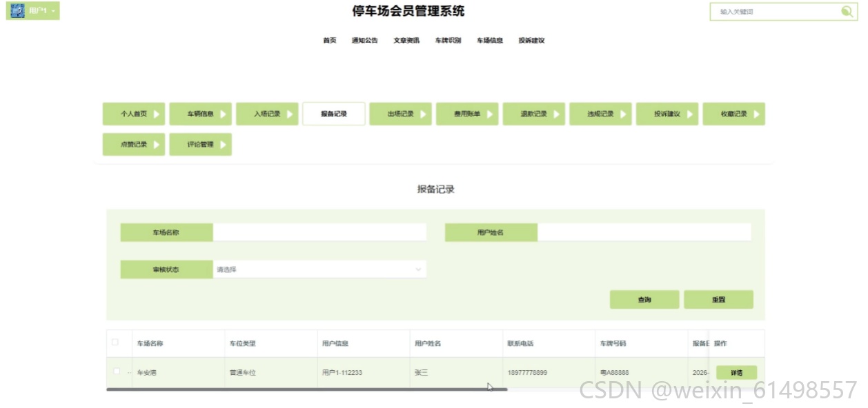Screen dimensions: 868x408
Task: Click the 输入关键词 search box
Action: pos(777,12)
